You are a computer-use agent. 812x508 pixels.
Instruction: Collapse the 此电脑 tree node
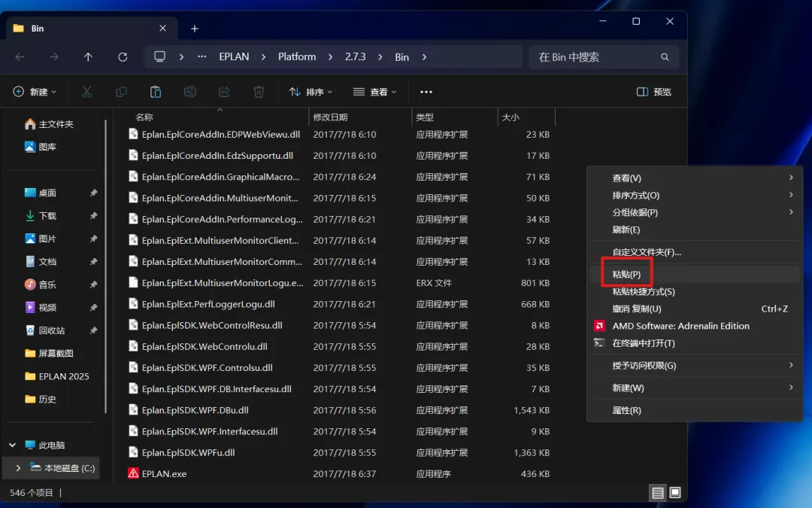click(x=13, y=445)
